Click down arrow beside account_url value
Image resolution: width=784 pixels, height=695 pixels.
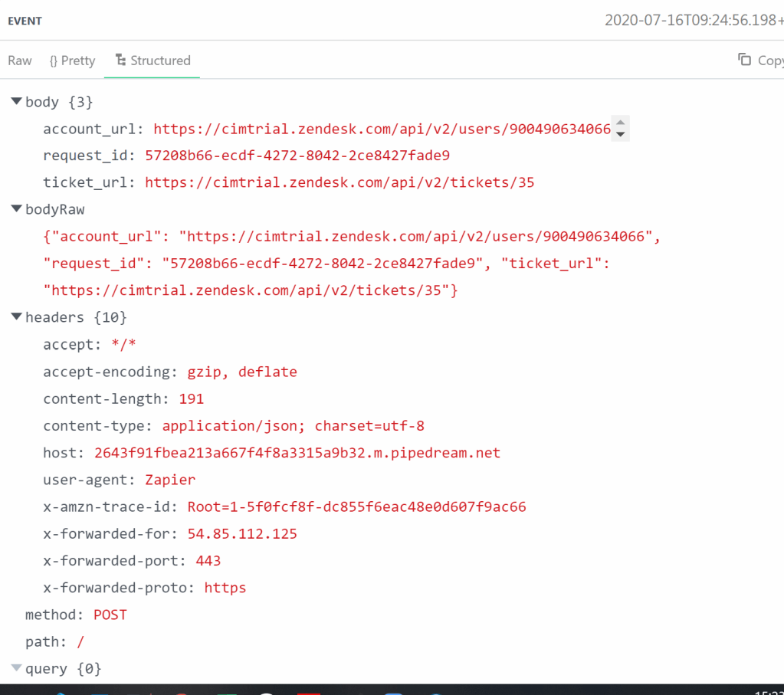(x=621, y=135)
